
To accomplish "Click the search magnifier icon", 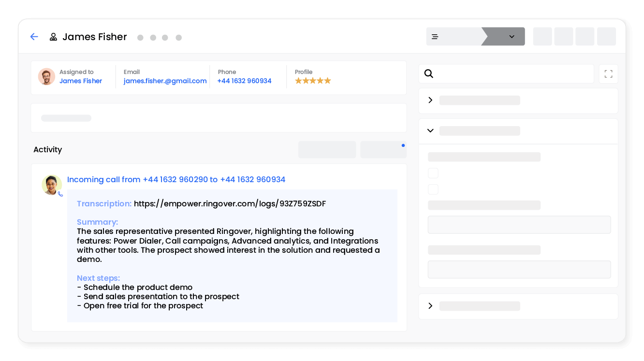I will click(429, 73).
